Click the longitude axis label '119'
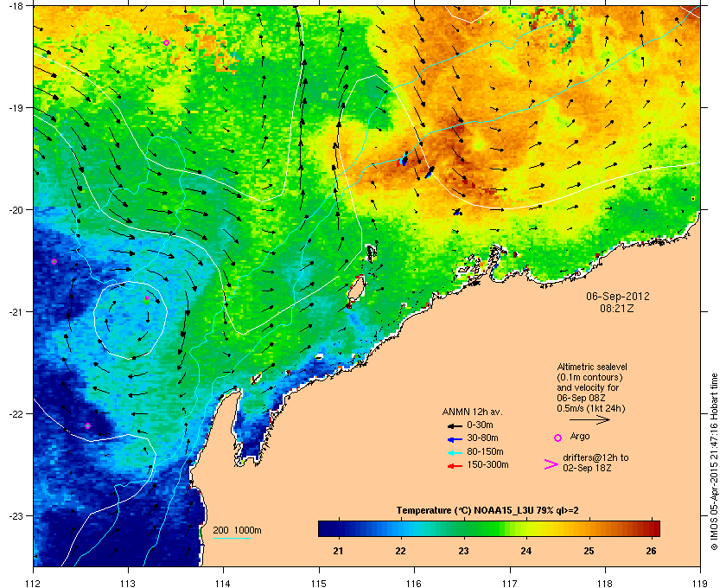This screenshot has width=726, height=588. [700, 583]
